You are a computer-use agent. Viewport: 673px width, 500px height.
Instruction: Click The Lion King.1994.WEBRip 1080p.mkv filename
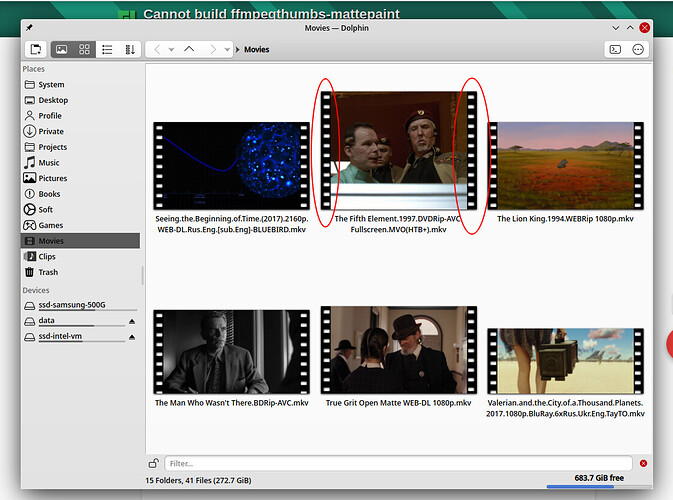coord(565,219)
